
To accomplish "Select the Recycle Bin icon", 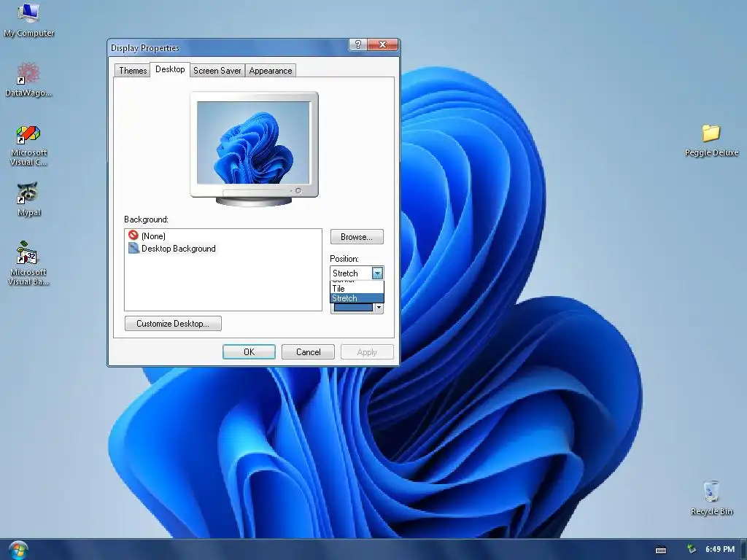I will [x=711, y=498].
